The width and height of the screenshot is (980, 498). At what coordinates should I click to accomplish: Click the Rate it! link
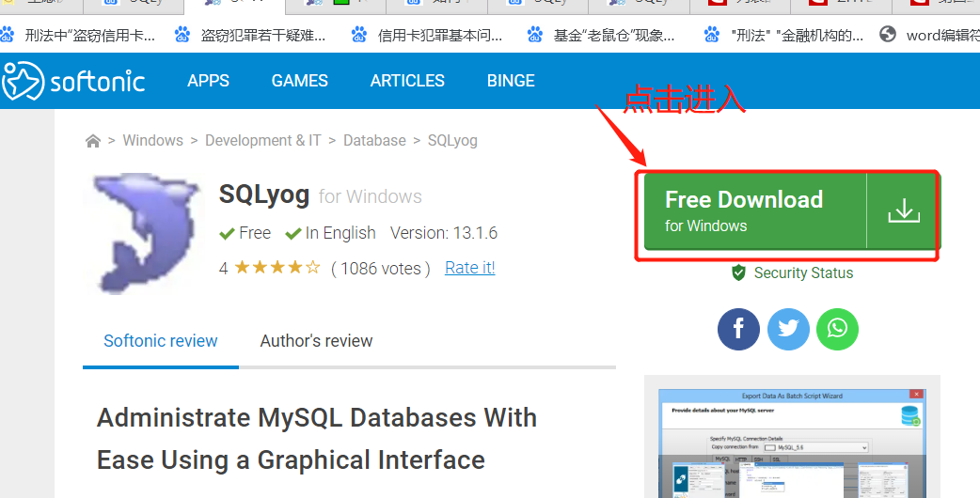click(470, 268)
